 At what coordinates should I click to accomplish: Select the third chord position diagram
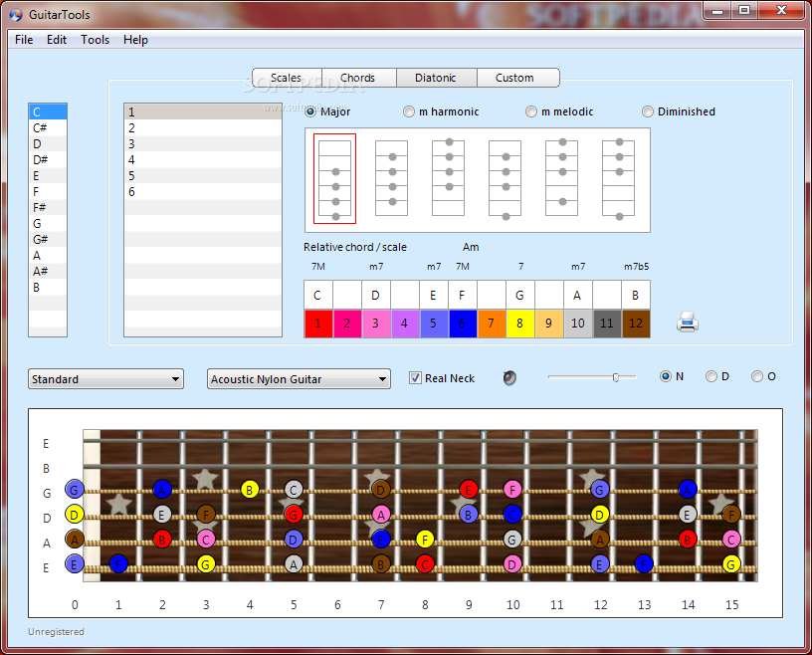pos(449,178)
